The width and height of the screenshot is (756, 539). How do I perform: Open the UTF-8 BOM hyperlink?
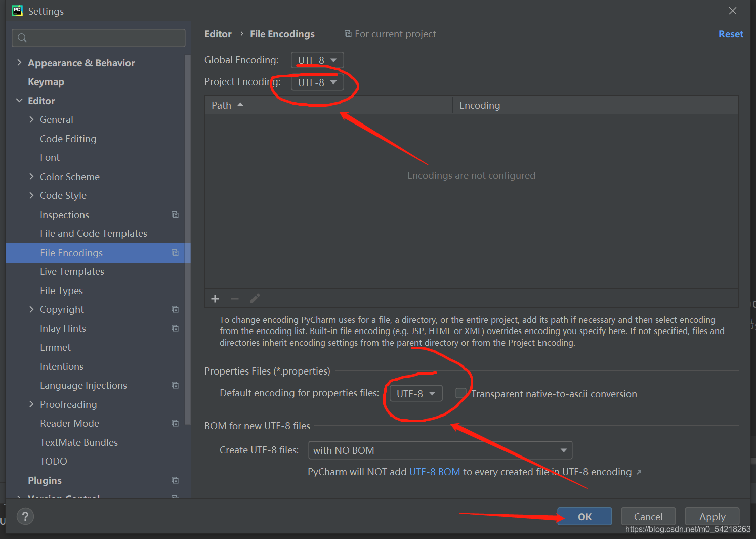pos(435,472)
